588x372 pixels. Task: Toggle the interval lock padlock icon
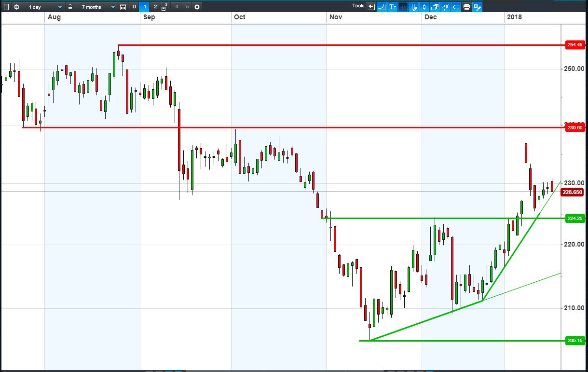coord(70,7)
